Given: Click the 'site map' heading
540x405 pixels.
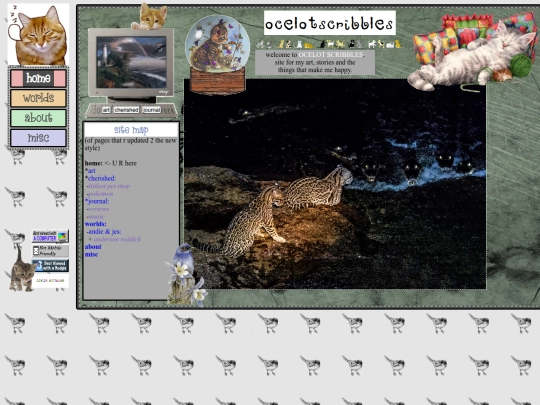Looking at the screenshot, I should 131,129.
